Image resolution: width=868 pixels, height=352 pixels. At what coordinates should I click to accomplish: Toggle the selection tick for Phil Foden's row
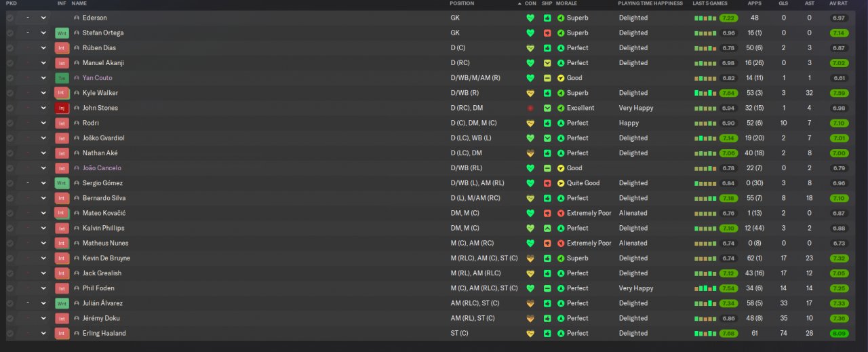point(9,288)
